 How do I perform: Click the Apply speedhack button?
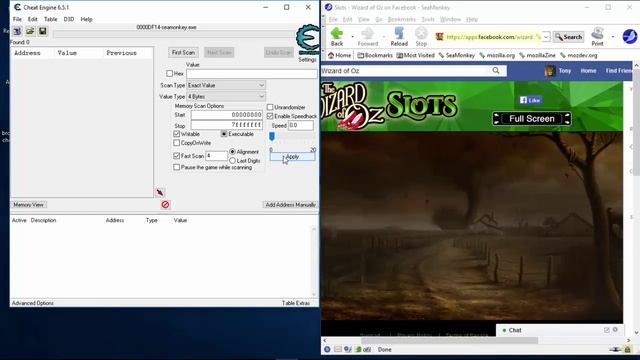(x=292, y=157)
